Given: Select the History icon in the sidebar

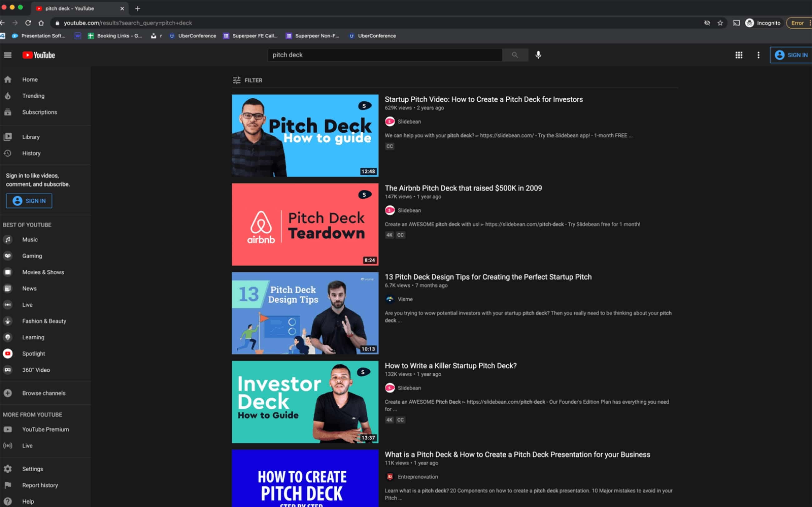Looking at the screenshot, I should coord(8,153).
